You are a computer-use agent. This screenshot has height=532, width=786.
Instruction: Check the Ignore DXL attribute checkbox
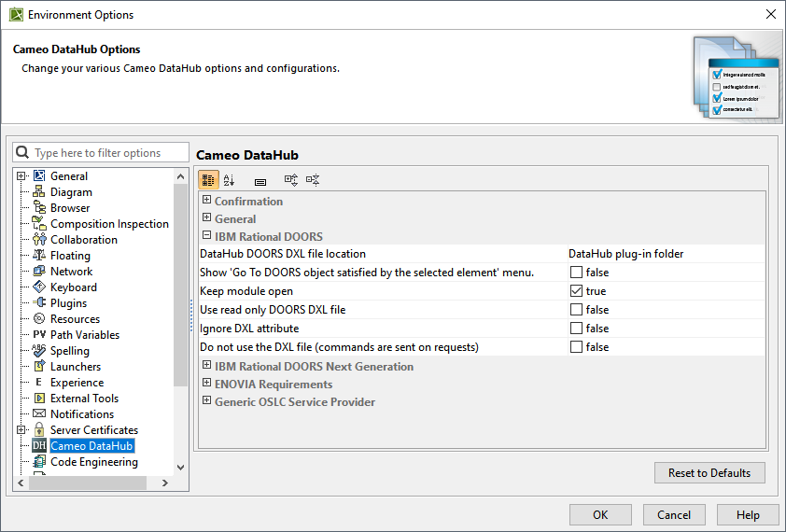coord(577,329)
